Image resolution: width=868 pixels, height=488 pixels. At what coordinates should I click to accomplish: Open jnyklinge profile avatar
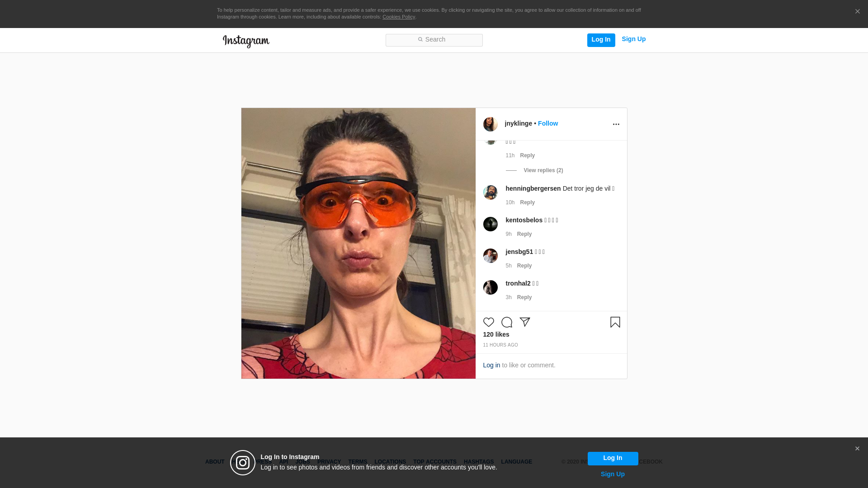(491, 124)
